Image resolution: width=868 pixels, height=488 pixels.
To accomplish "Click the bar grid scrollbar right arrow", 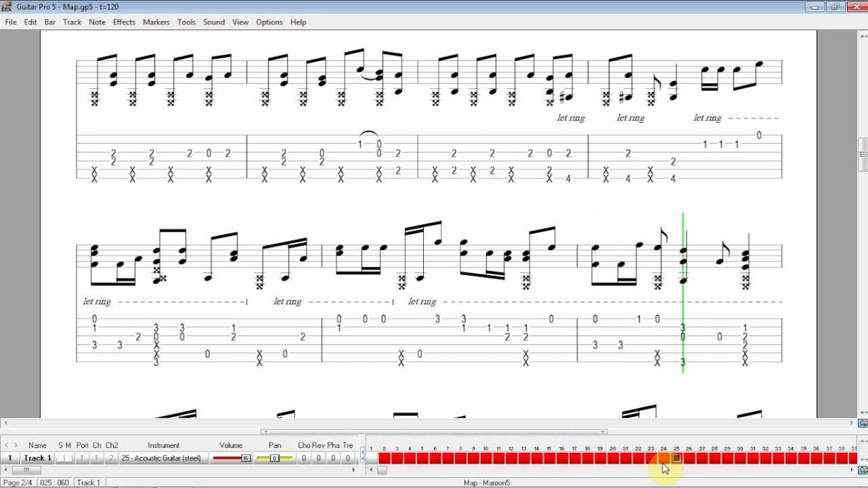I will pos(853,470).
